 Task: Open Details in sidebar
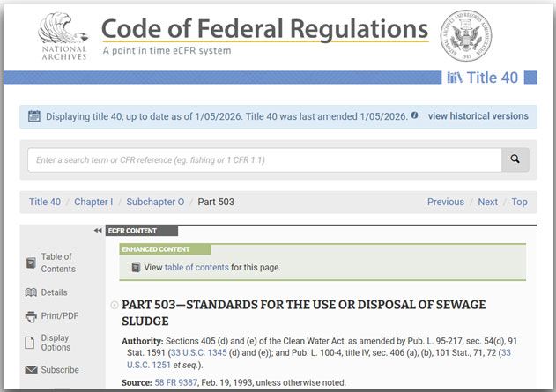54,292
